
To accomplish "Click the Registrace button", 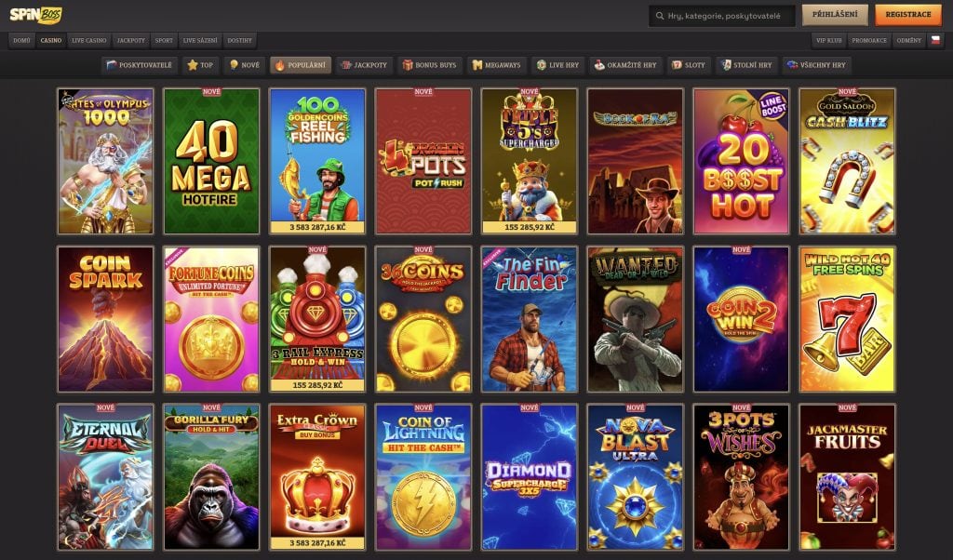I will (908, 15).
